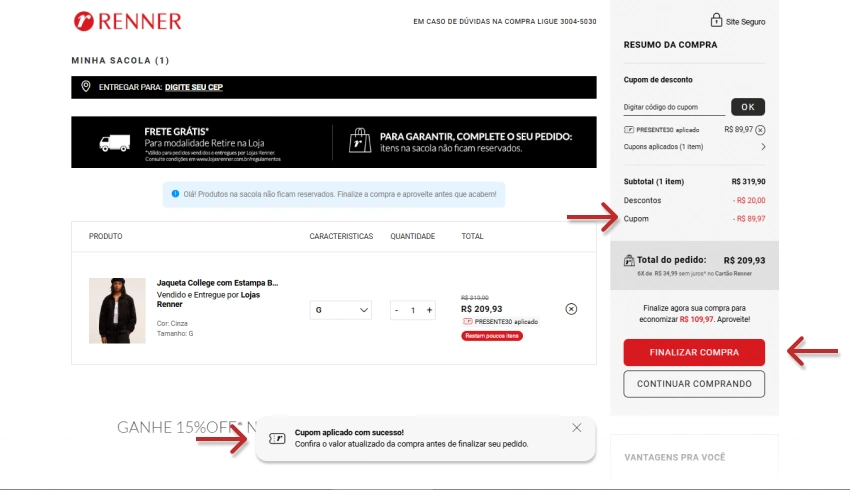Decrease quantity with minus button
The width and height of the screenshot is (850, 490).
click(397, 310)
